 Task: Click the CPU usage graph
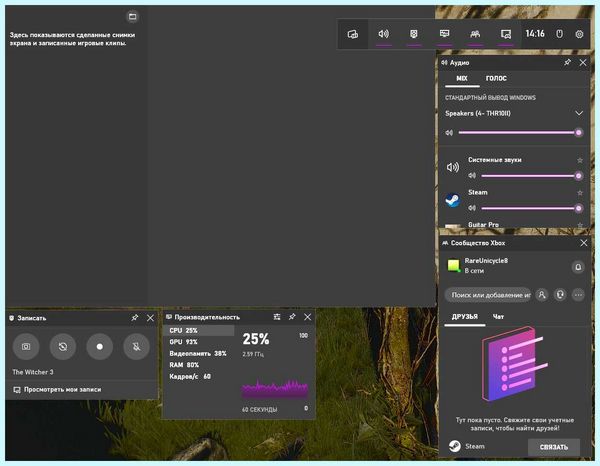(275, 389)
